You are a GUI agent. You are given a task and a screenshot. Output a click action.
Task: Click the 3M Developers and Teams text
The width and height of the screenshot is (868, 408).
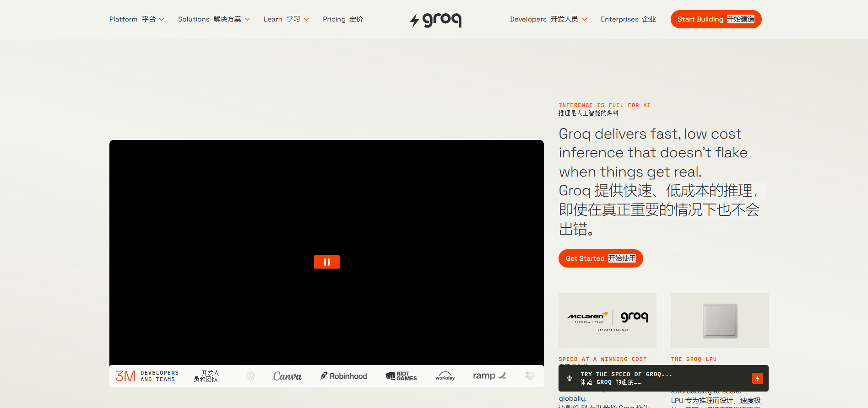(x=146, y=376)
